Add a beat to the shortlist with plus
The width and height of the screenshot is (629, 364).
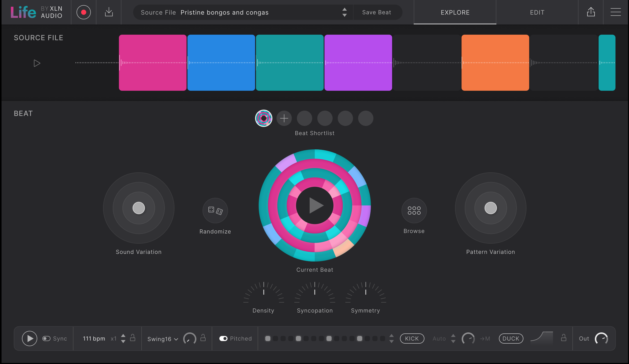pyautogui.click(x=284, y=118)
